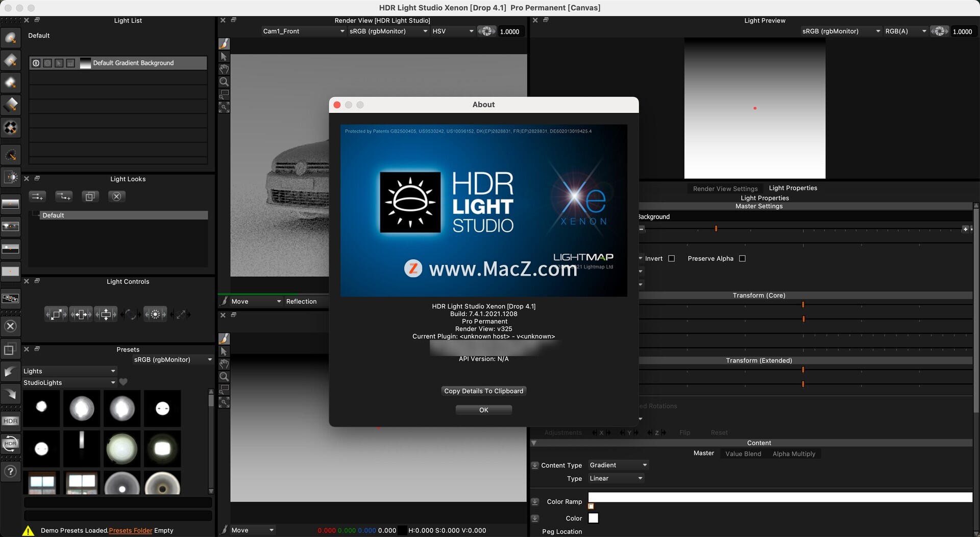Click the redo curved arrow icon
Image resolution: width=980 pixels, height=537 pixels.
coord(11,394)
